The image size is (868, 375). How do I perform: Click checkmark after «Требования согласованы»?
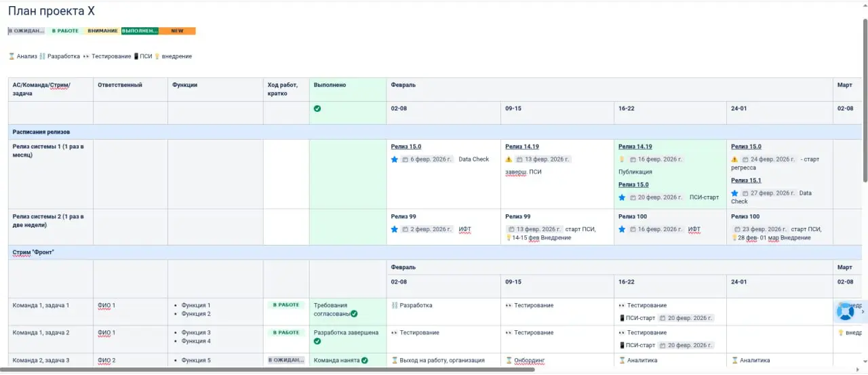pos(354,314)
